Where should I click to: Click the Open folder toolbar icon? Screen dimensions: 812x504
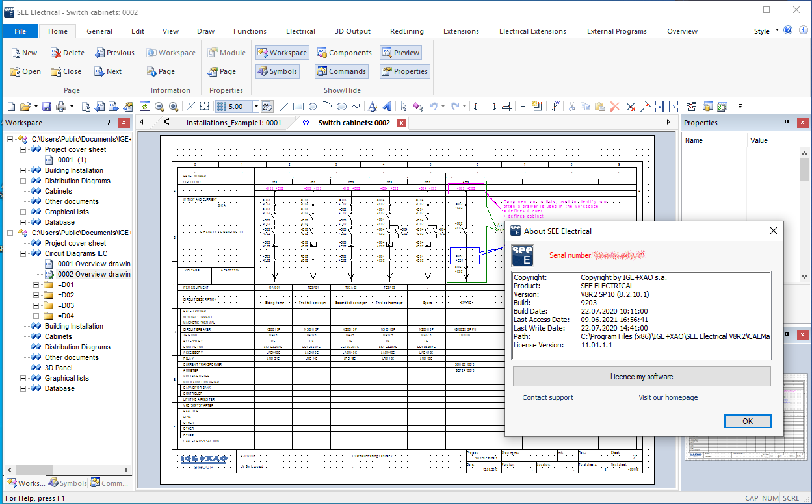tap(25, 107)
